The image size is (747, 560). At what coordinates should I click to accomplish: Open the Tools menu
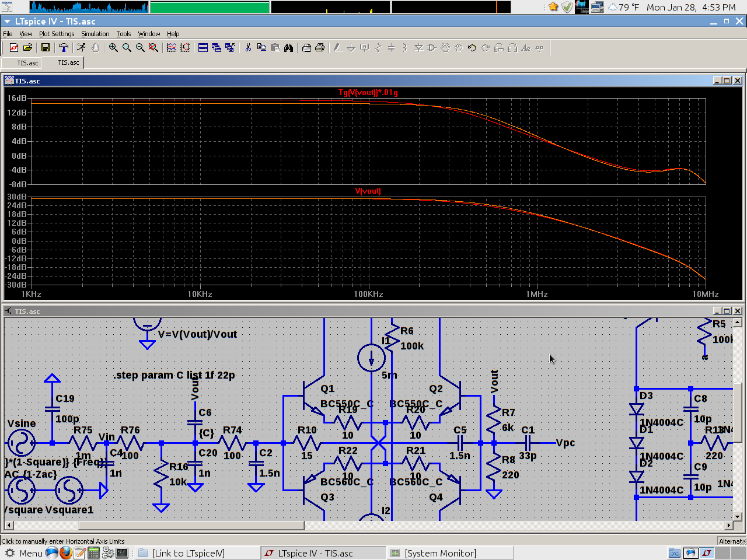tap(123, 34)
